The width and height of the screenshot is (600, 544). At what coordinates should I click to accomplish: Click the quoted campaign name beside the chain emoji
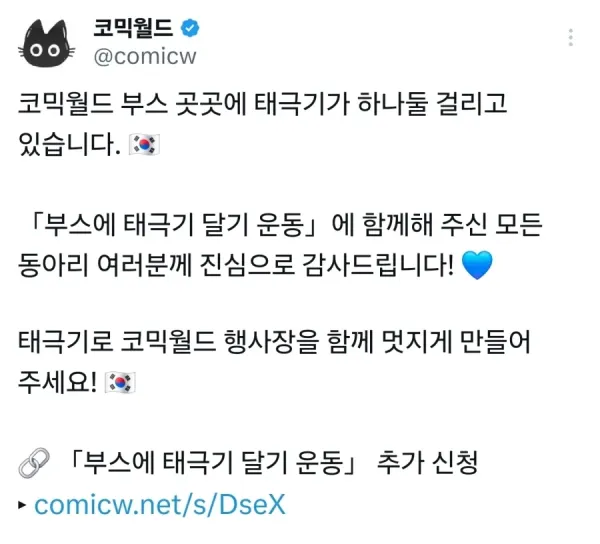click(213, 463)
